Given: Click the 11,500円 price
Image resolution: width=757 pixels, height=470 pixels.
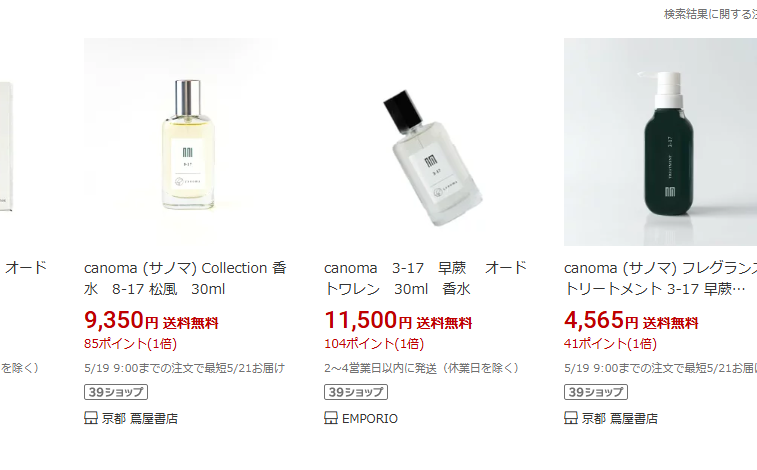Looking at the screenshot, I should (x=368, y=320).
